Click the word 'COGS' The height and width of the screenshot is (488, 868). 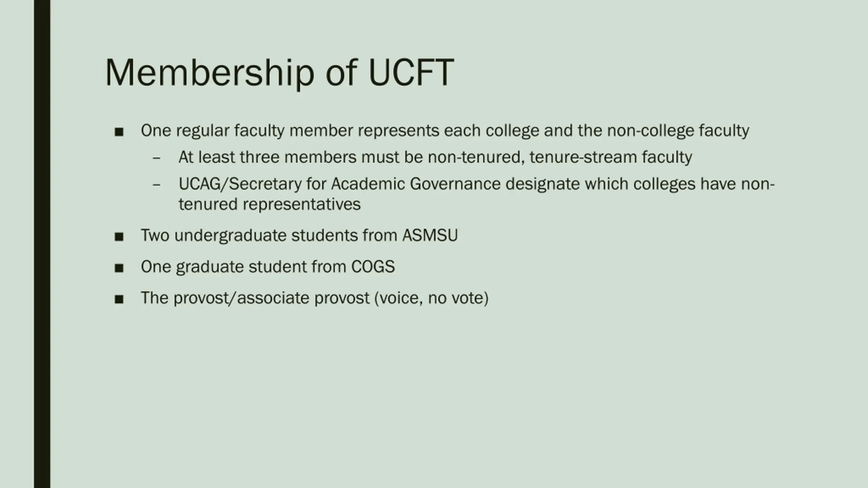click(373, 267)
